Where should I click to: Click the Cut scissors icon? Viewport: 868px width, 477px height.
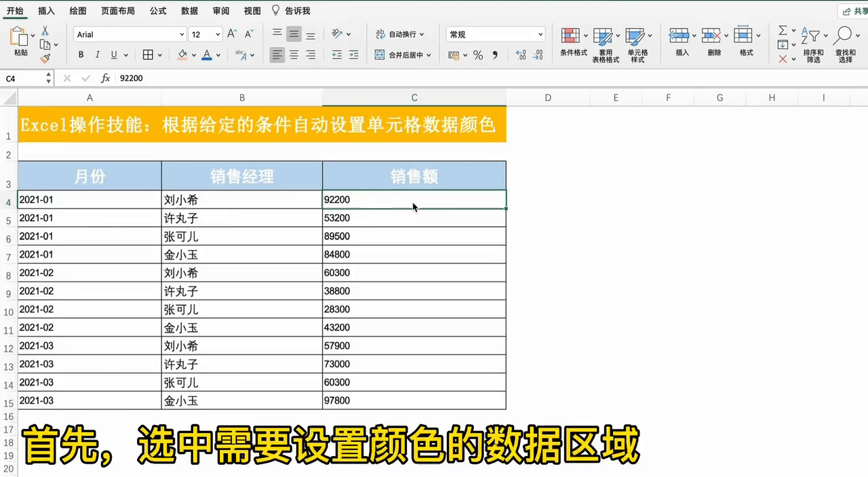[x=45, y=30]
